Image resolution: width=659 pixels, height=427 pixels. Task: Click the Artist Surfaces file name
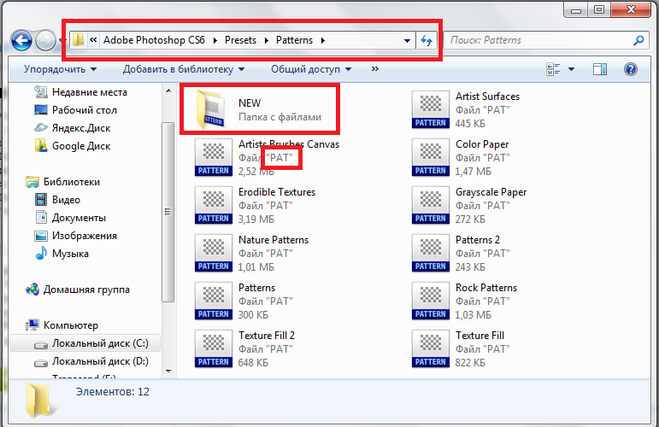(x=488, y=96)
